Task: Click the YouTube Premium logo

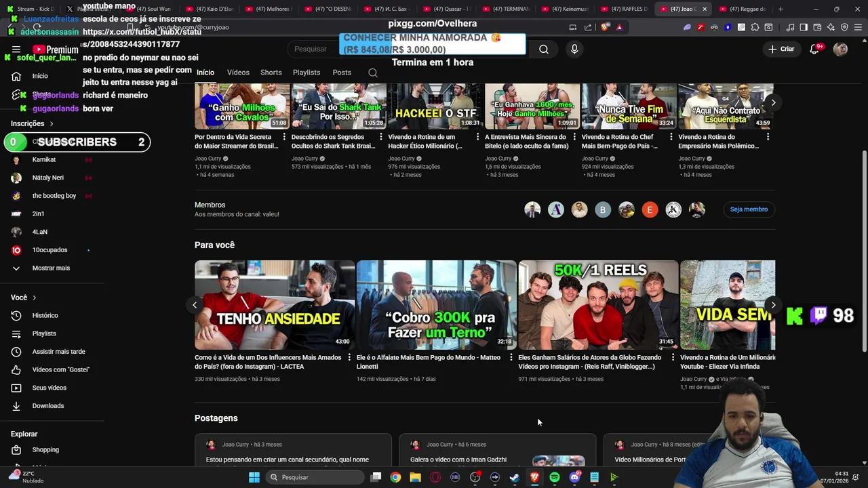Action: point(56,49)
